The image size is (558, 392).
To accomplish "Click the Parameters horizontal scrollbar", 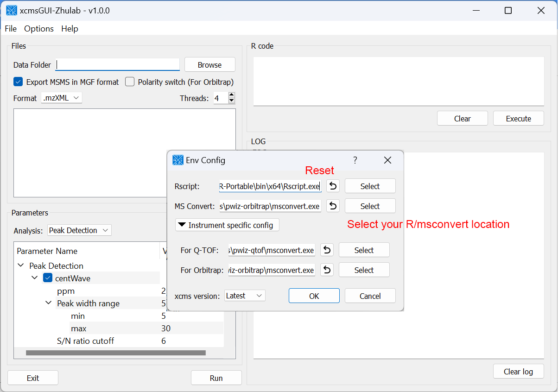I will click(x=115, y=353).
